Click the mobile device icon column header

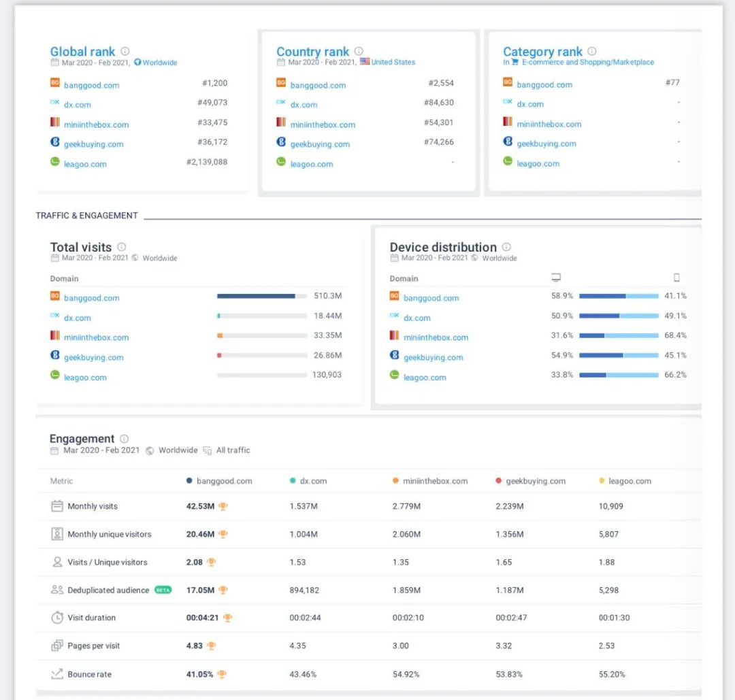point(676,278)
